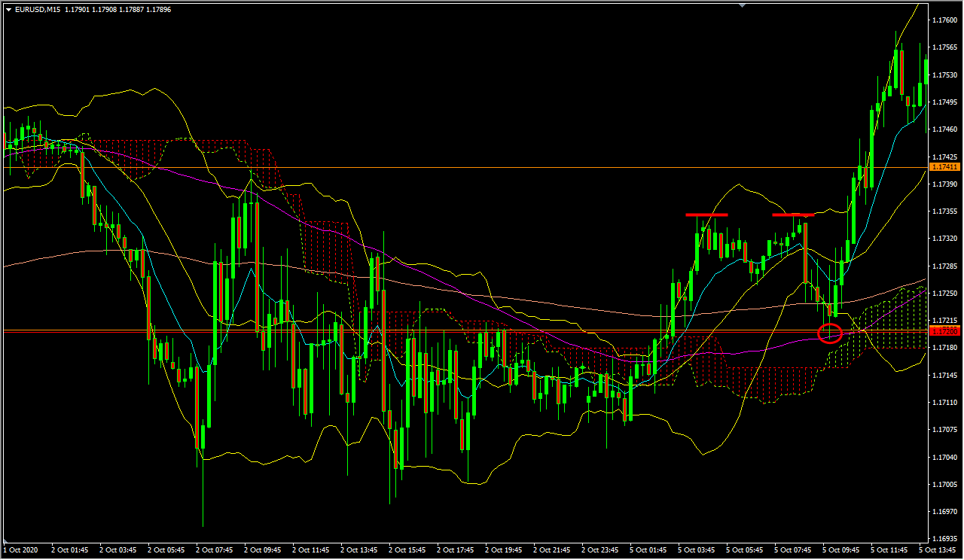Click the orange 1.17411 price level label
Image resolution: width=964 pixels, height=560 pixels.
(944, 166)
